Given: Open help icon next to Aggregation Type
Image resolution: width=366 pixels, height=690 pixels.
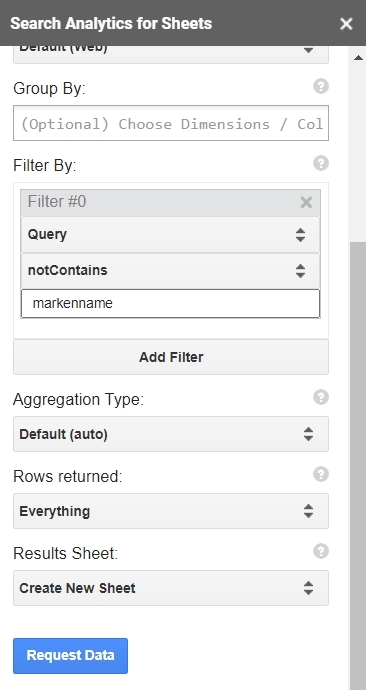Looking at the screenshot, I should pyautogui.click(x=321, y=397).
